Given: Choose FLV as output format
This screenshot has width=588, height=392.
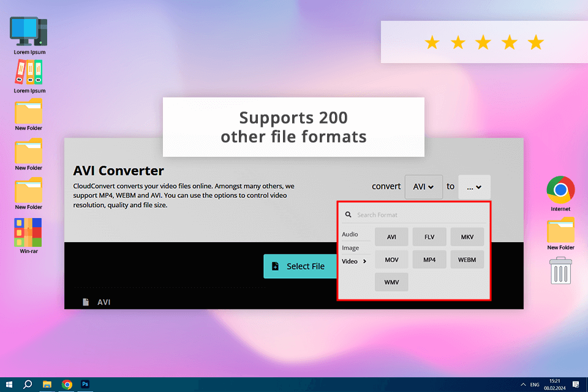Looking at the screenshot, I should pos(429,237).
